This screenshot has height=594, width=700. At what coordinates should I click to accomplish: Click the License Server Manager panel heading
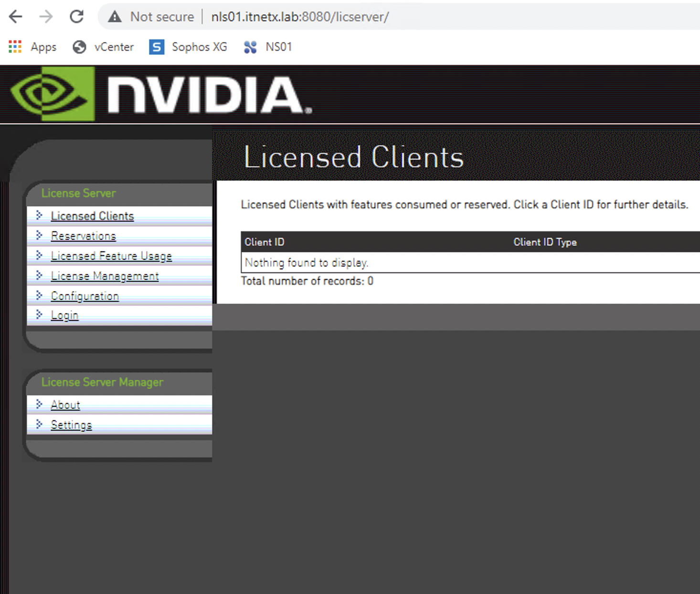pyautogui.click(x=102, y=382)
